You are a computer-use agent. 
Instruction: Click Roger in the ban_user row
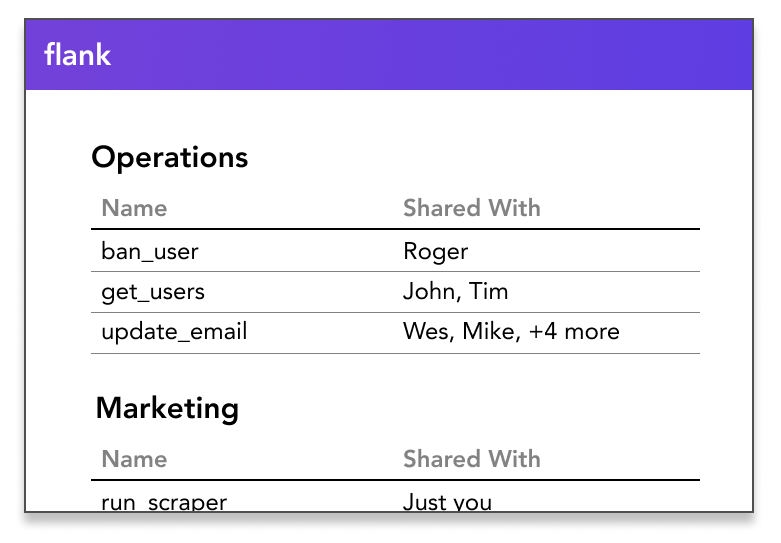tap(435, 251)
